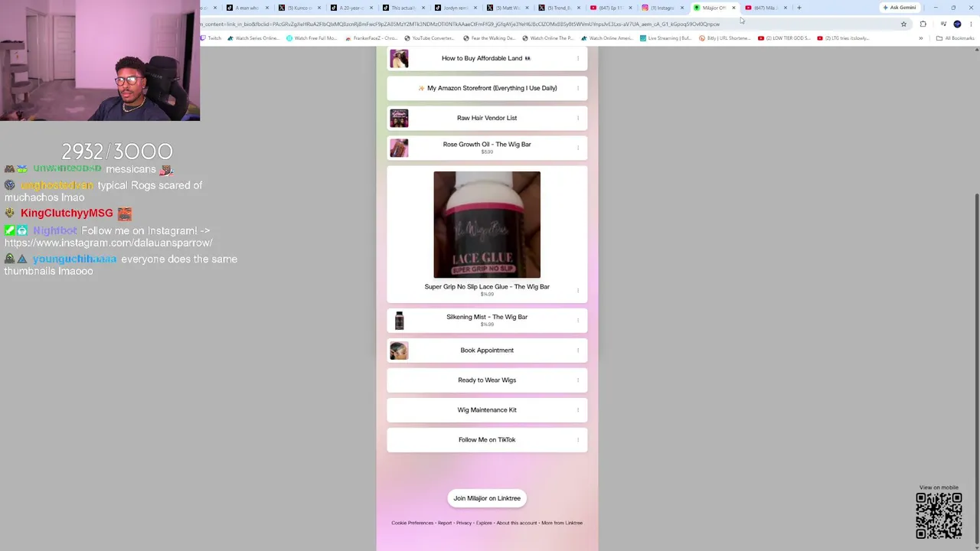Switch to the Instagram browser tab

pyautogui.click(x=663, y=8)
